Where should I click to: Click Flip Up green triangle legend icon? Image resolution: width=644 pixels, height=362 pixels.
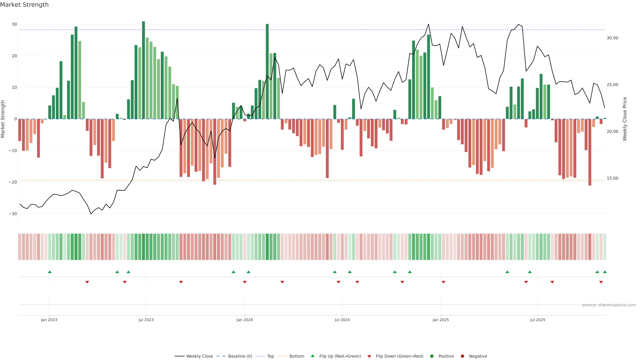coord(312,356)
